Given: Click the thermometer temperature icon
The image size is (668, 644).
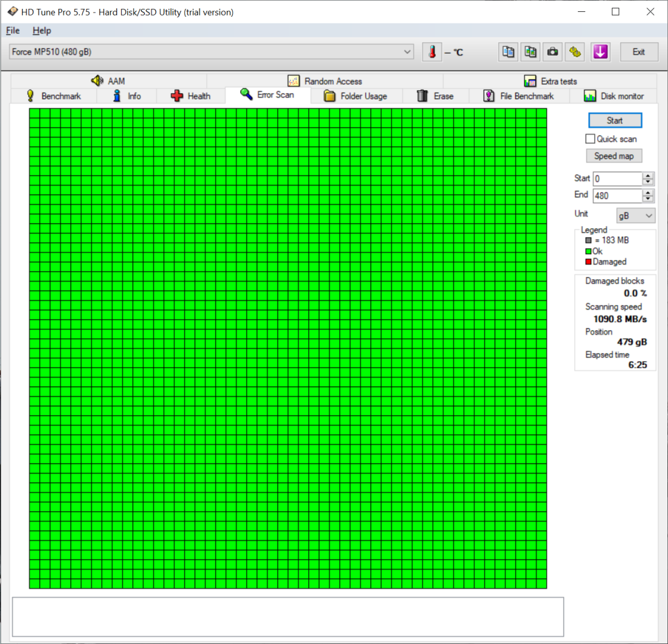Looking at the screenshot, I should [432, 52].
